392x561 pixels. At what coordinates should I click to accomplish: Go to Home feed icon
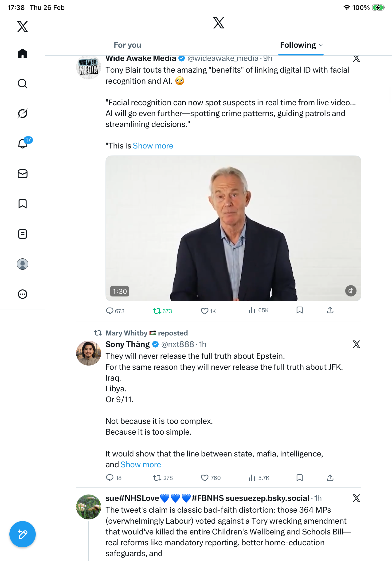tap(23, 54)
